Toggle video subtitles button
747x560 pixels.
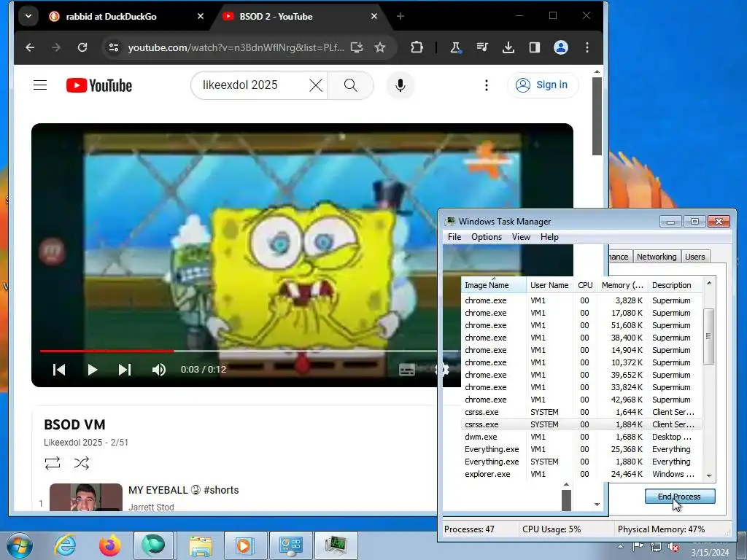pos(406,370)
